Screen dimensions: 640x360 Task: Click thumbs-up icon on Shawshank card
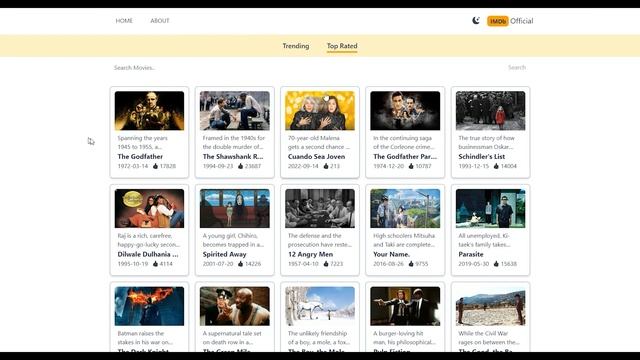pos(240,166)
